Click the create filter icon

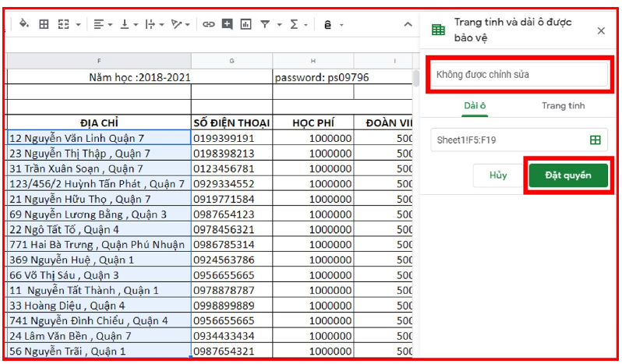pyautogui.click(x=267, y=25)
